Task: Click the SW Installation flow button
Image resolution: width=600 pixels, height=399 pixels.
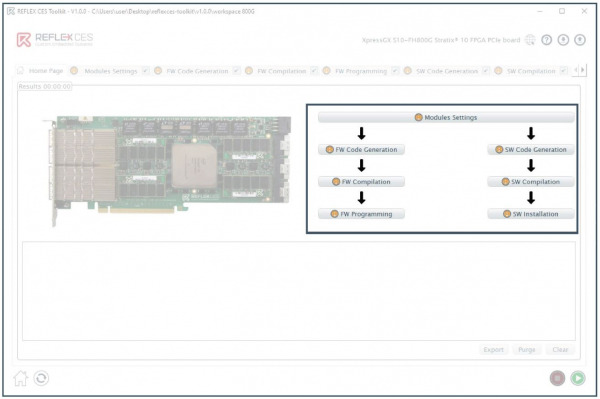Action: coord(531,214)
